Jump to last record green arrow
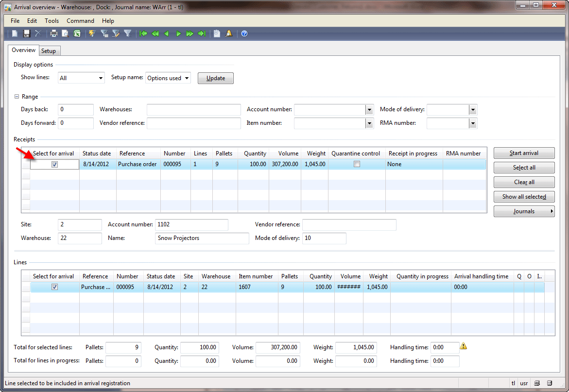 coord(201,34)
